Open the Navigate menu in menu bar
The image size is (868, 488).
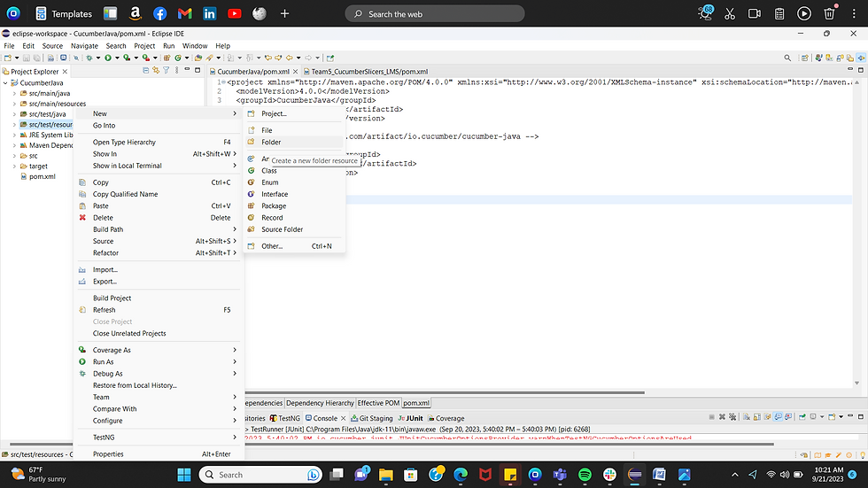84,46
